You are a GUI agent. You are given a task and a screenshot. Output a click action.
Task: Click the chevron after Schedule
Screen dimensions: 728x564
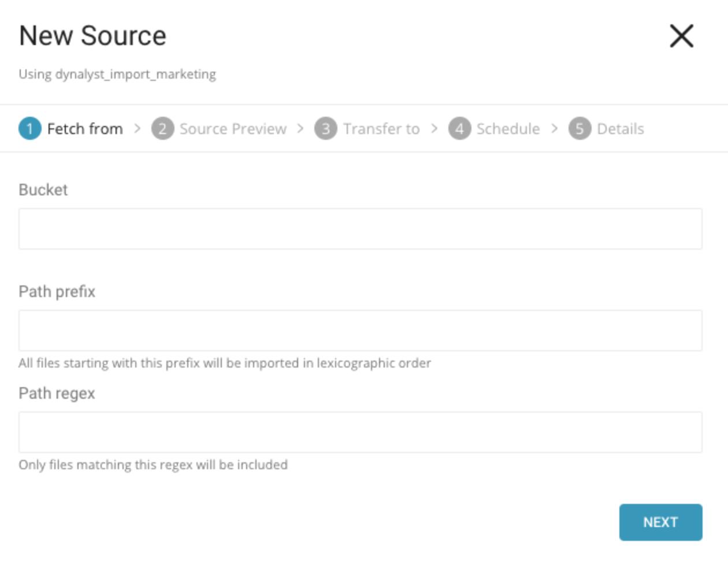coord(555,128)
